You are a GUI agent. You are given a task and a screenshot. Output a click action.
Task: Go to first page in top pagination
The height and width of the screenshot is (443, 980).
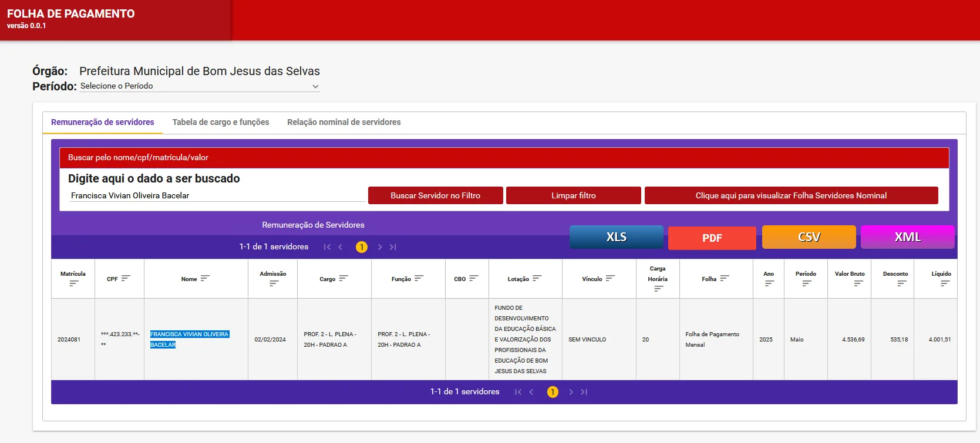point(327,247)
